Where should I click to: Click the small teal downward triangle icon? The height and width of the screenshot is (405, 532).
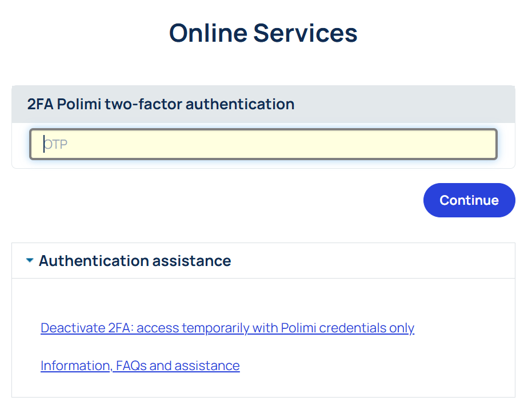(x=30, y=261)
